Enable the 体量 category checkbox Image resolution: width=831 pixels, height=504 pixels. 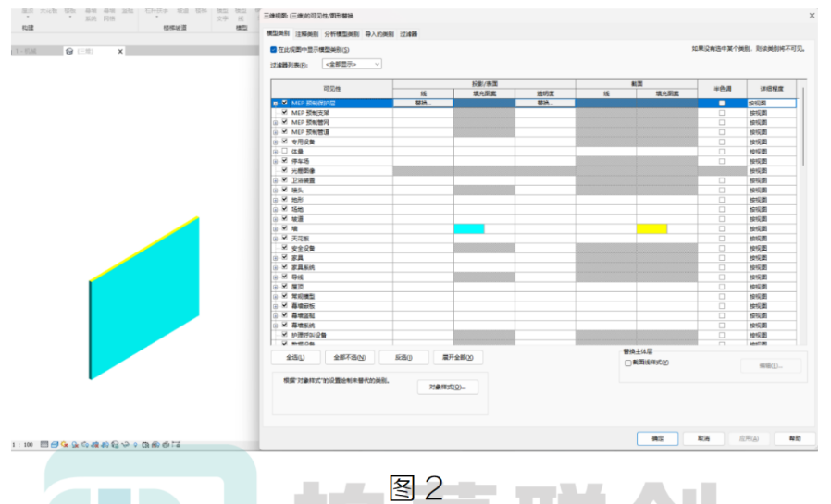click(285, 151)
